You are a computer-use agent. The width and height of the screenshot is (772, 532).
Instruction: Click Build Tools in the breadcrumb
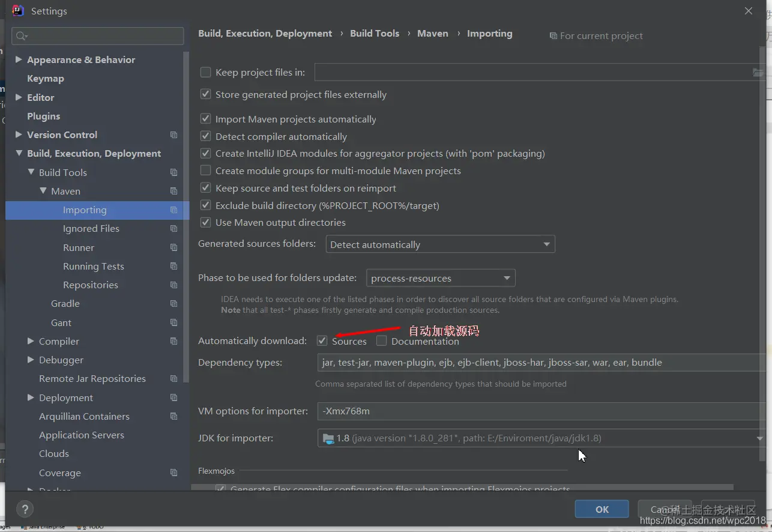point(375,34)
